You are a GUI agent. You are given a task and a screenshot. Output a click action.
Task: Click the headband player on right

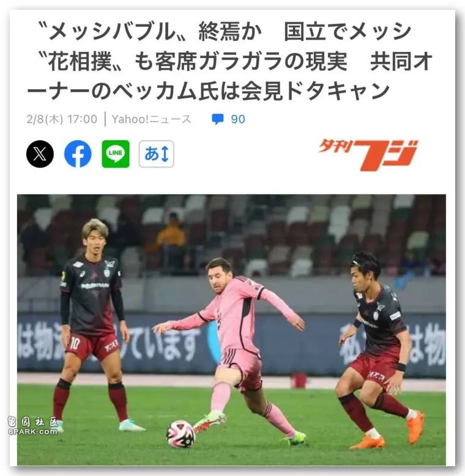[383, 349]
